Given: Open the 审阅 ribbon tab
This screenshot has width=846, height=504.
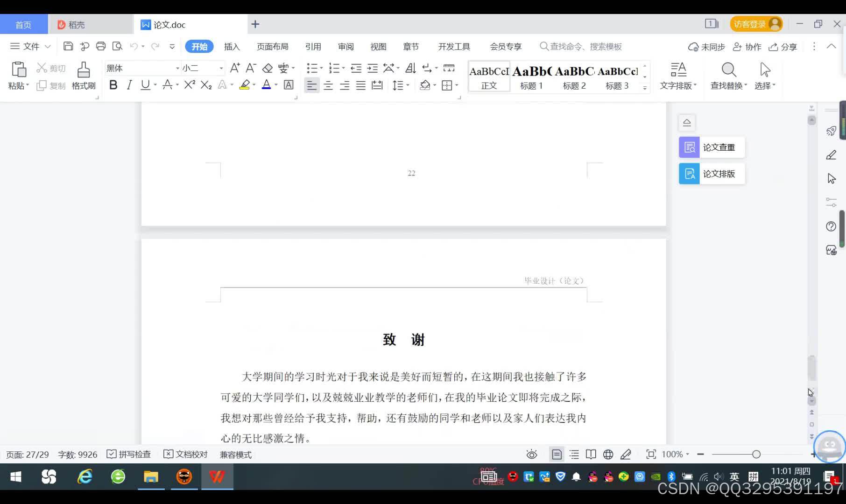Looking at the screenshot, I should [x=345, y=47].
